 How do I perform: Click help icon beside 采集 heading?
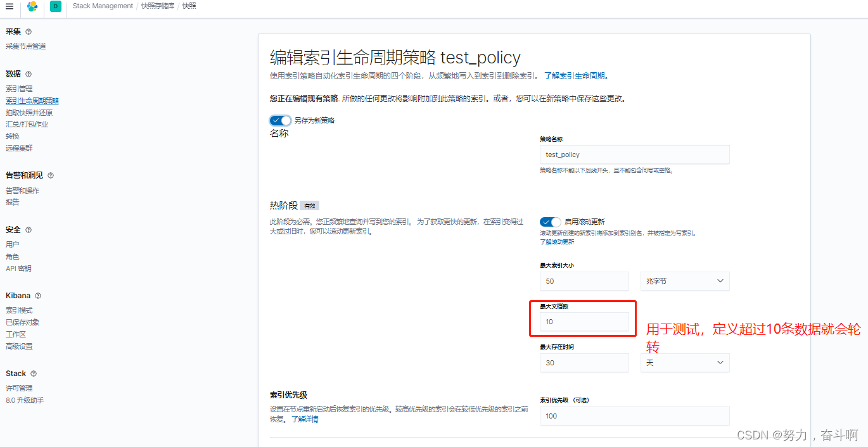click(29, 32)
